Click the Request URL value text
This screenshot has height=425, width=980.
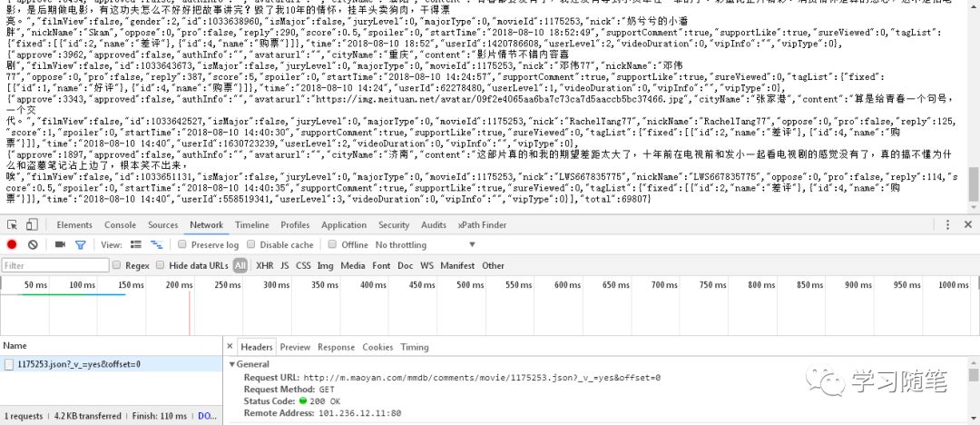[482, 378]
